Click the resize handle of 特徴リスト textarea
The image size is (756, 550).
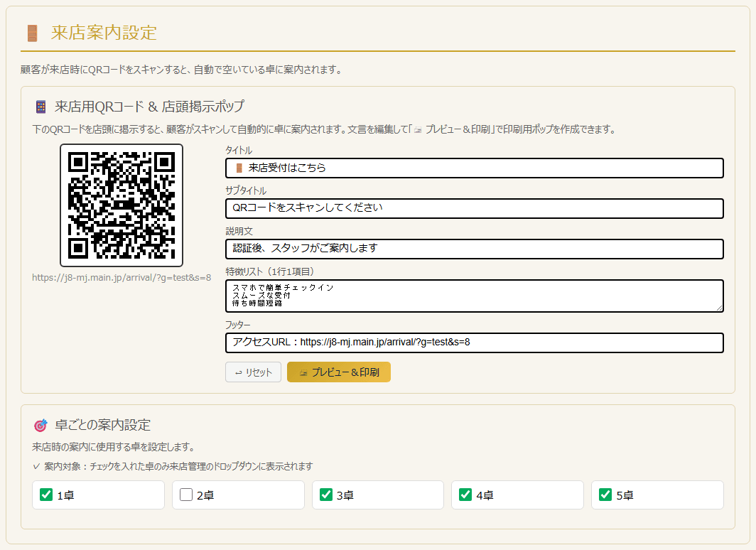pyautogui.click(x=719, y=308)
